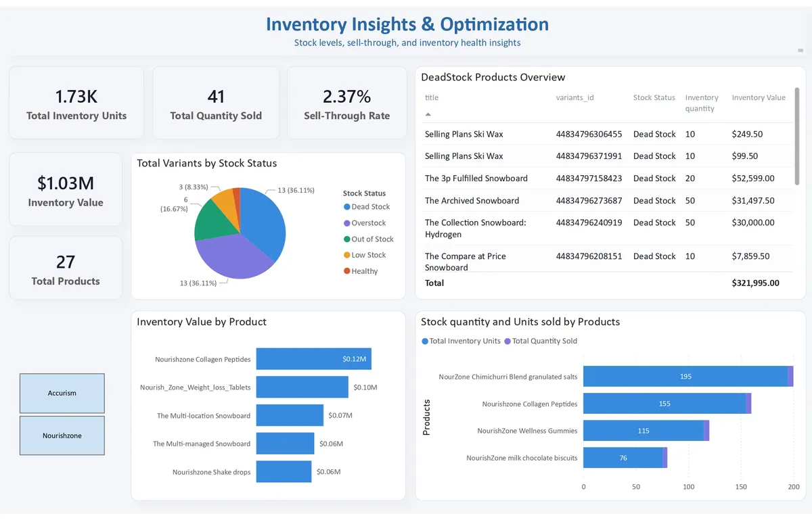This screenshot has height=520, width=812.
Task: Click the Inventory Insights & Optimization title
Action: 407,24
